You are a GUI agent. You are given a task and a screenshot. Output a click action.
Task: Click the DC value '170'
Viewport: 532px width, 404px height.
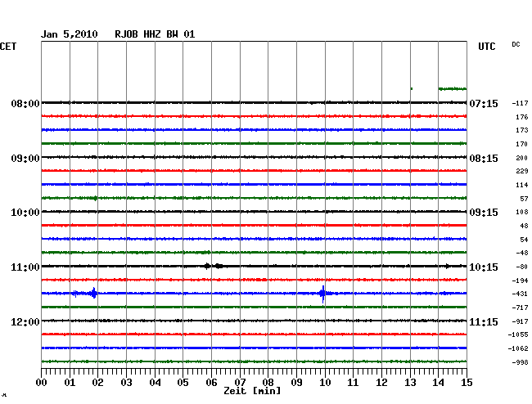click(522, 144)
